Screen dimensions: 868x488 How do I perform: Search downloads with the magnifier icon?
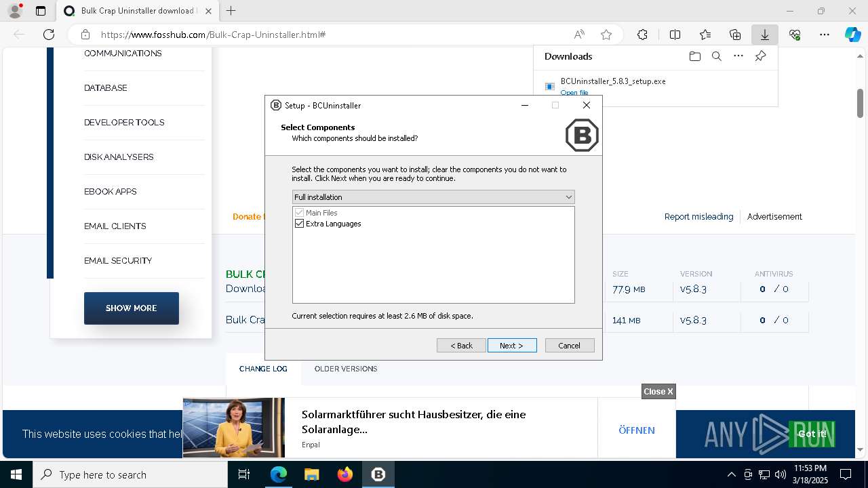(716, 56)
